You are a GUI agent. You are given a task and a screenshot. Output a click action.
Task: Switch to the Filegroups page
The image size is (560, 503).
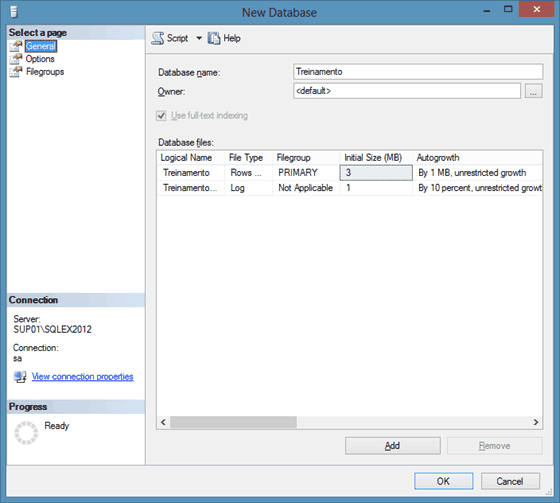[x=45, y=72]
